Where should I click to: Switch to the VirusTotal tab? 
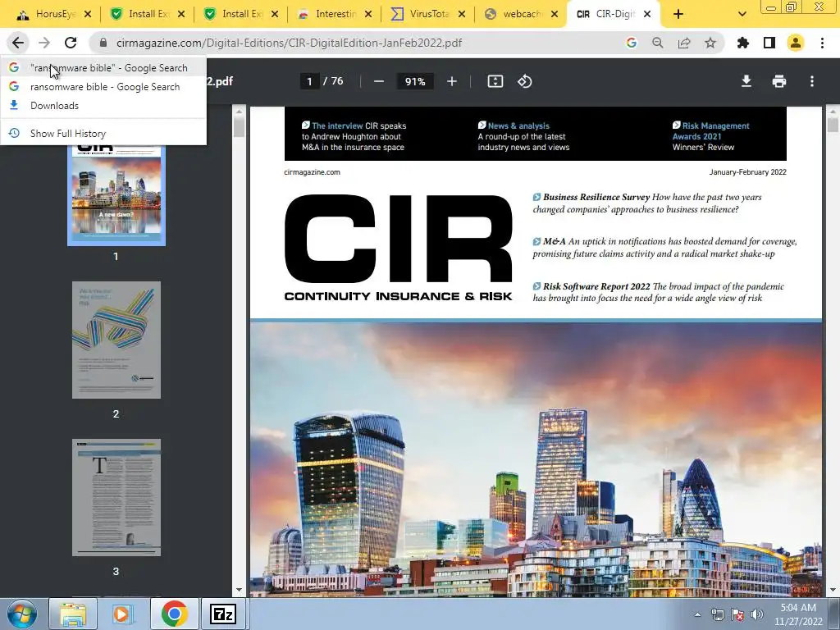[x=427, y=14]
